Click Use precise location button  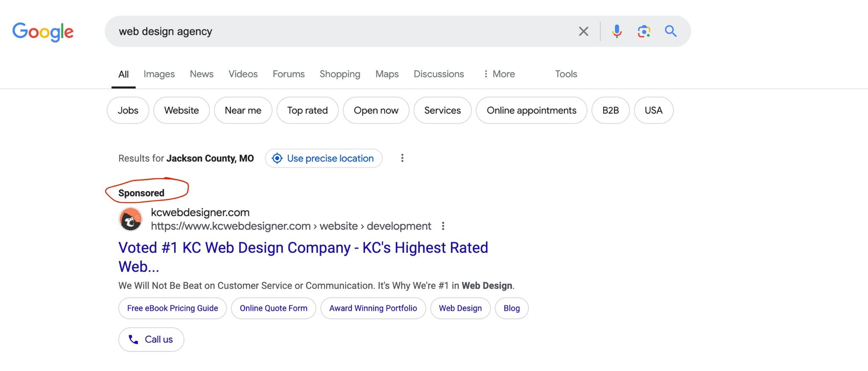tap(324, 158)
